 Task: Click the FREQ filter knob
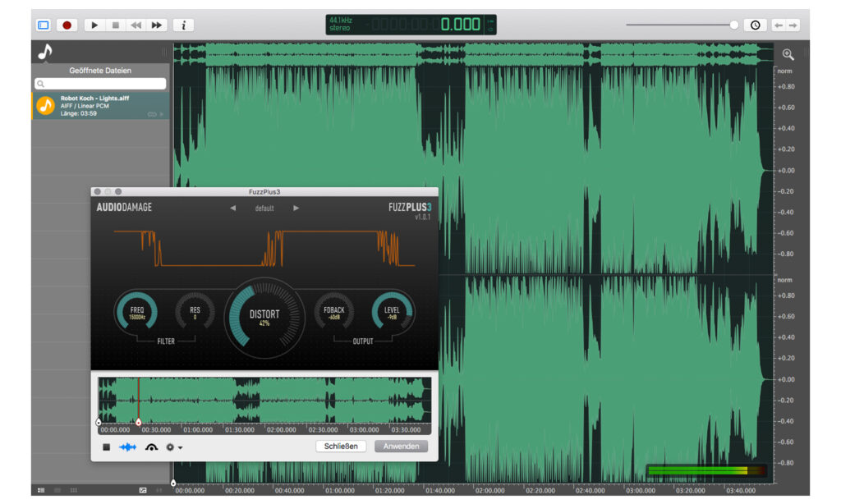pos(136,312)
